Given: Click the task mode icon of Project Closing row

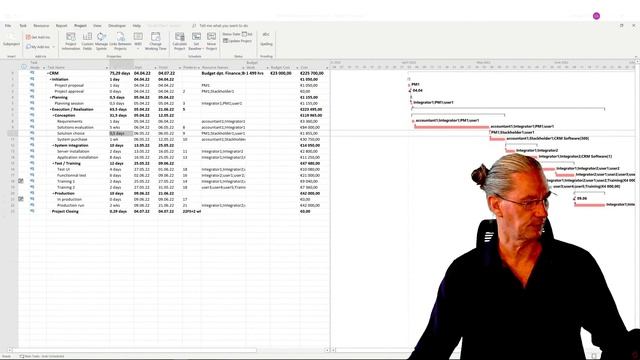Looking at the screenshot, I should point(32,211).
